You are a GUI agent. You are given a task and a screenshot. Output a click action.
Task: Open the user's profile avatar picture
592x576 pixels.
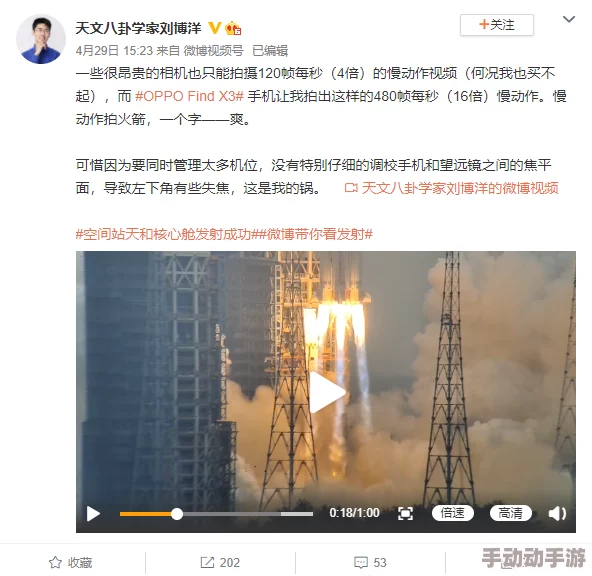41,39
